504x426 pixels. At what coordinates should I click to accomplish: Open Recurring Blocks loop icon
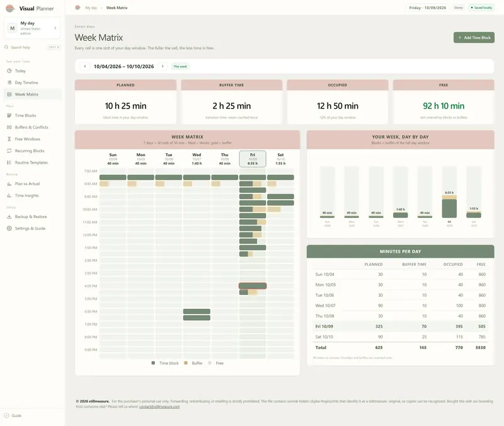(x=9, y=151)
